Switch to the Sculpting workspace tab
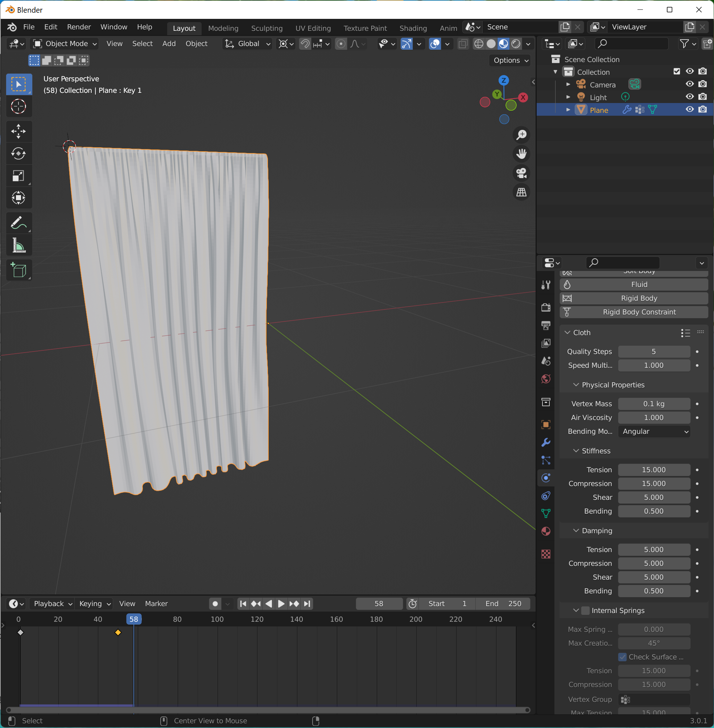This screenshot has width=714, height=728. [267, 28]
